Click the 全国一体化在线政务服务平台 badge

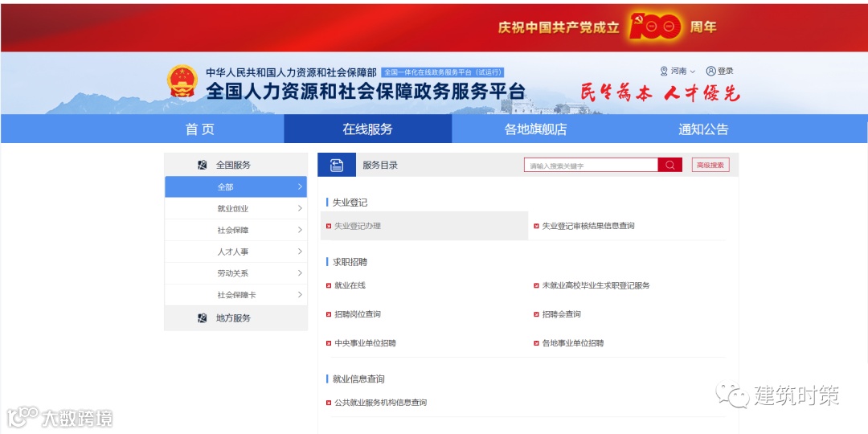443,72
